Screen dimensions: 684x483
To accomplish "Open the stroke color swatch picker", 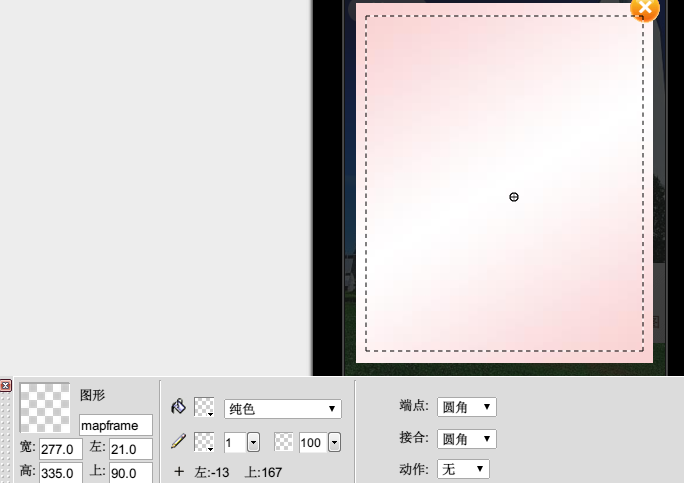I will coord(204,441).
